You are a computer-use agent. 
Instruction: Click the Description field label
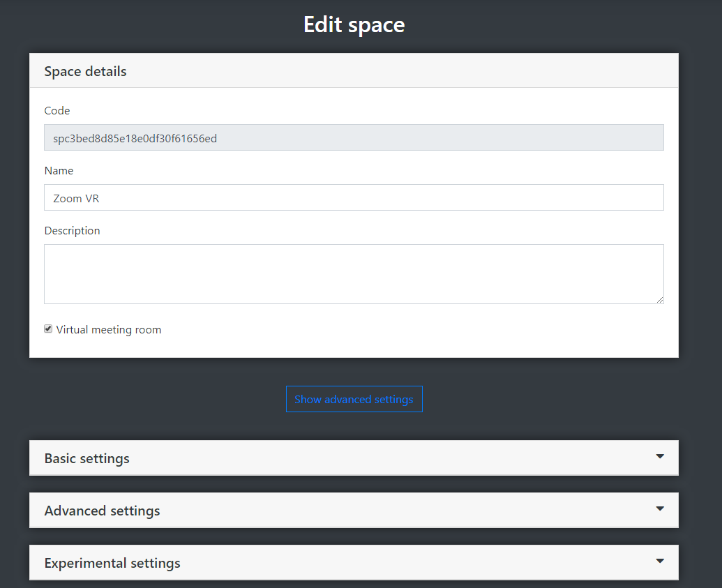(72, 231)
